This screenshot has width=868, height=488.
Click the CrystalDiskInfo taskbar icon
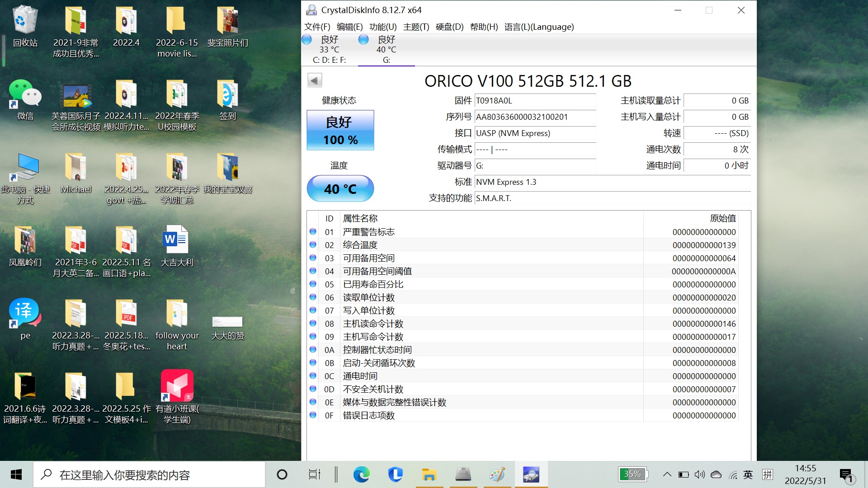pyautogui.click(x=531, y=474)
